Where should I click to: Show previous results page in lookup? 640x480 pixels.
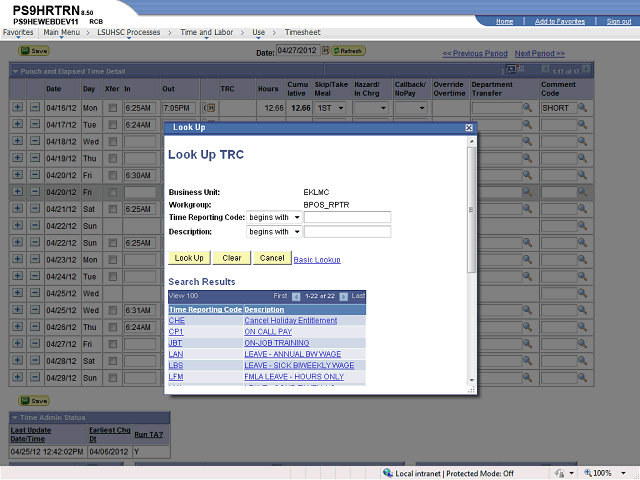coord(296,296)
